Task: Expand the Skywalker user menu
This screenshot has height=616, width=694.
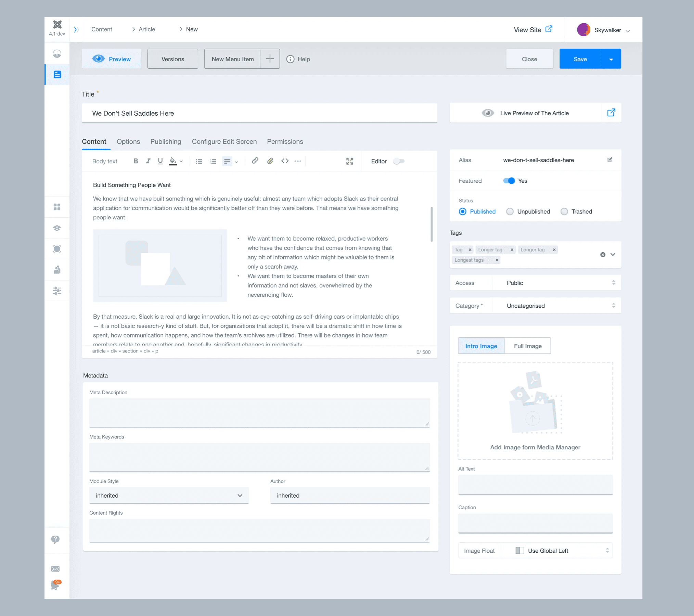Action: click(x=607, y=30)
